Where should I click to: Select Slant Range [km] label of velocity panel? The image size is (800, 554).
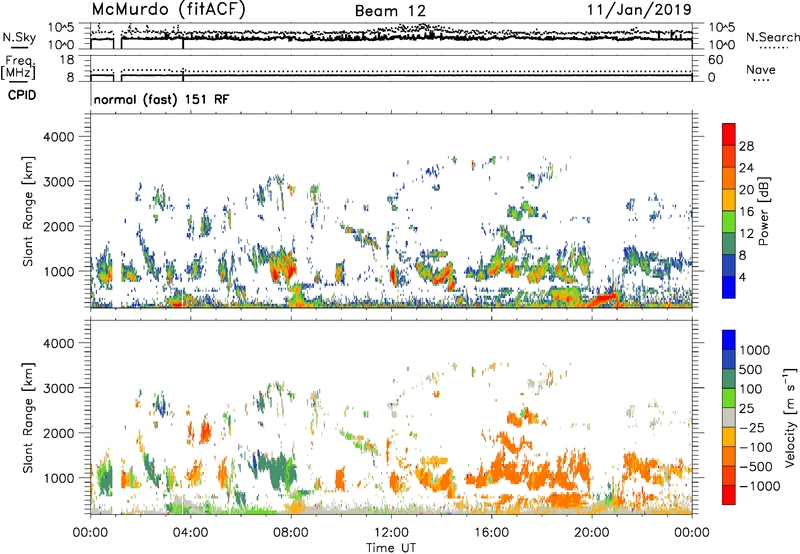click(x=28, y=417)
